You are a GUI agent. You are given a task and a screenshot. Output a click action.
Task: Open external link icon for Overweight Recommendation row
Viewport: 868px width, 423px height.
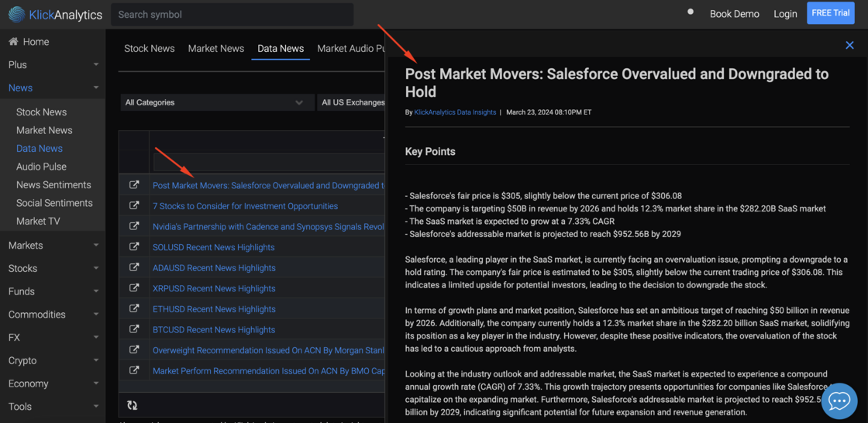tap(134, 350)
